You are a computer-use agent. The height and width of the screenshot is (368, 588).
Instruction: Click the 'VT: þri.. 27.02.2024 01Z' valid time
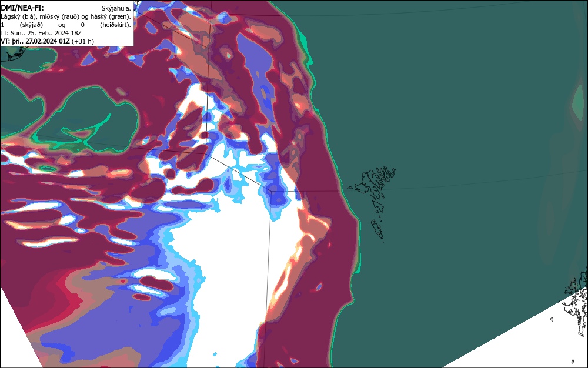35,41
